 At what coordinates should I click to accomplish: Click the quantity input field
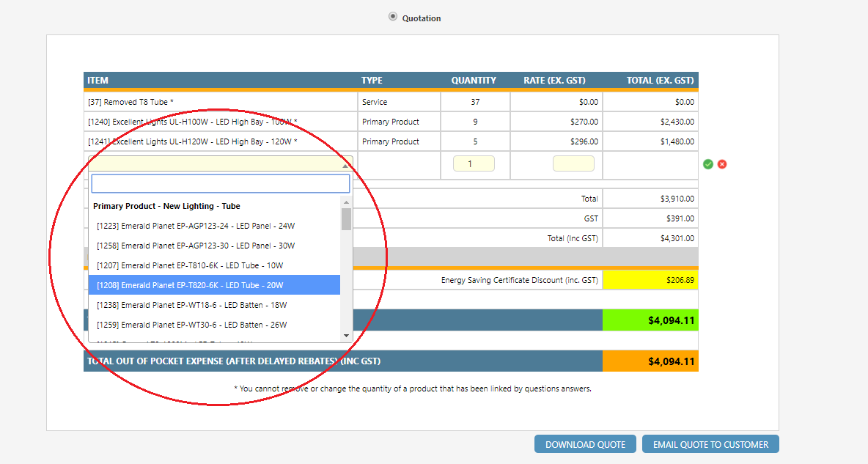click(474, 163)
